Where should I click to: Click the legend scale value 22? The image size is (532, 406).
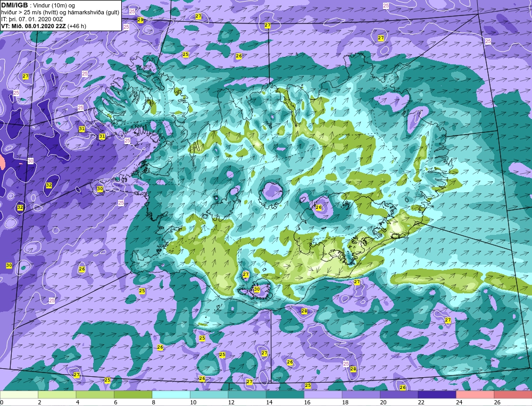[x=421, y=402]
